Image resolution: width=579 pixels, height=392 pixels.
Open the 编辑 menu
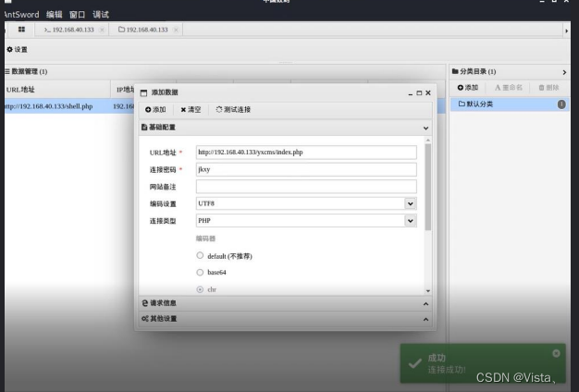[x=55, y=15]
